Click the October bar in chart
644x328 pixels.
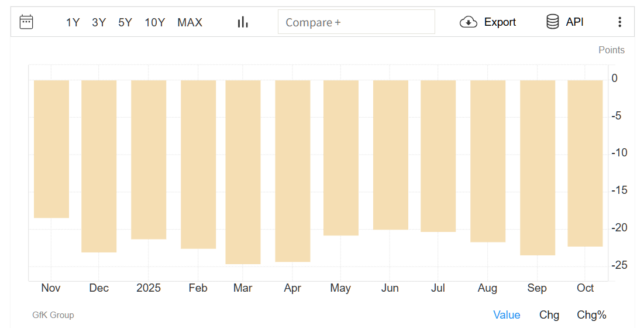[x=585, y=163]
